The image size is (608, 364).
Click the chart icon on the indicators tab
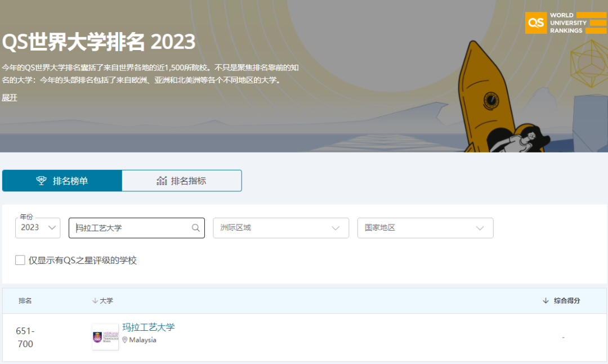[162, 181]
